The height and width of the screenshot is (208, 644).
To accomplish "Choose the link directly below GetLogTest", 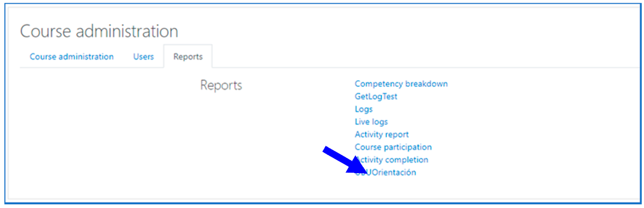I will coord(363,109).
